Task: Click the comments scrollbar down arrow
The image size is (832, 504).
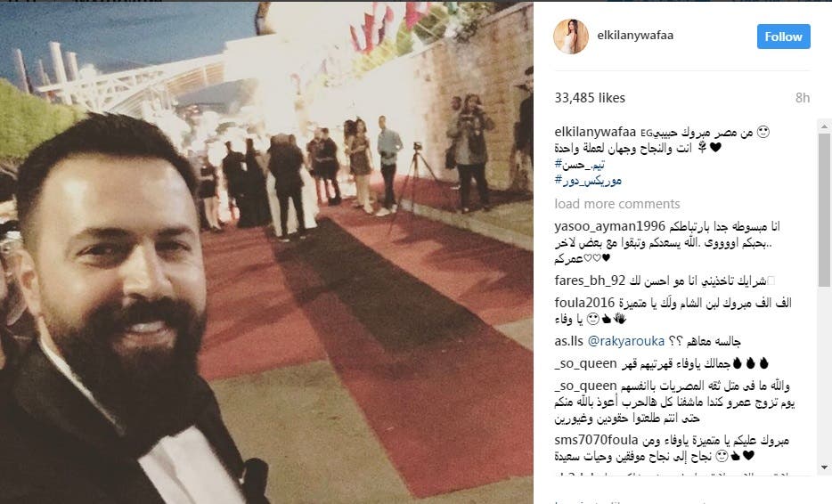Action: pyautogui.click(x=824, y=467)
